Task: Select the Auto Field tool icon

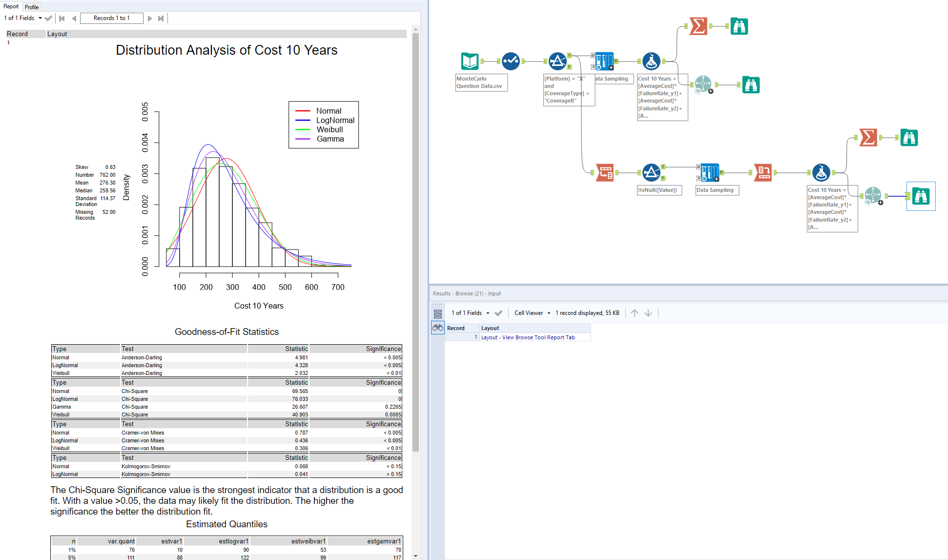Action: 511,61
